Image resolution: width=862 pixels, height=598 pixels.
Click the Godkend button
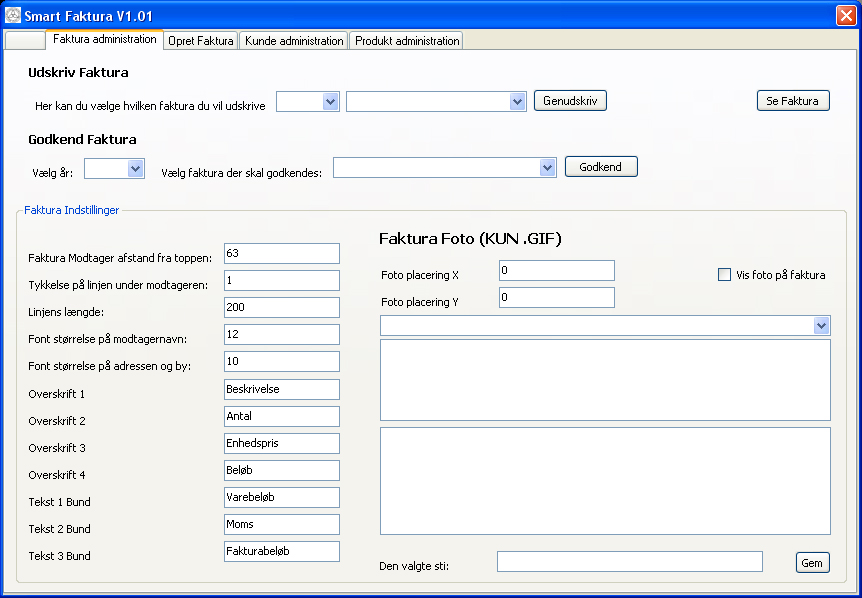pyautogui.click(x=601, y=167)
